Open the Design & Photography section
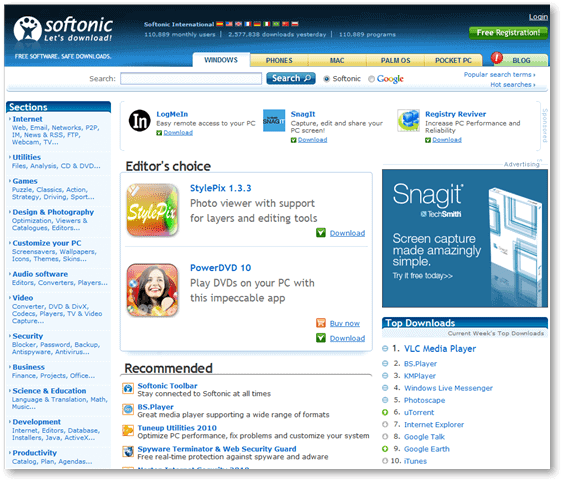This screenshot has height=480, width=561. click(53, 212)
